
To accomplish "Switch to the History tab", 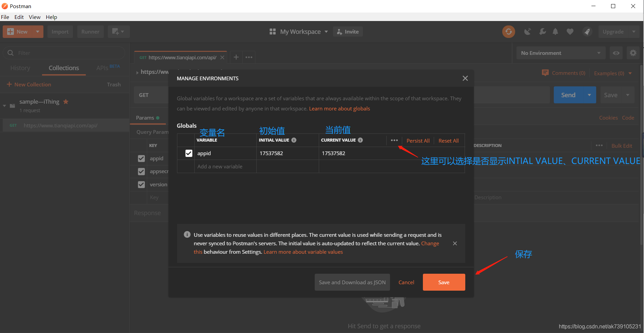I will tap(20, 68).
